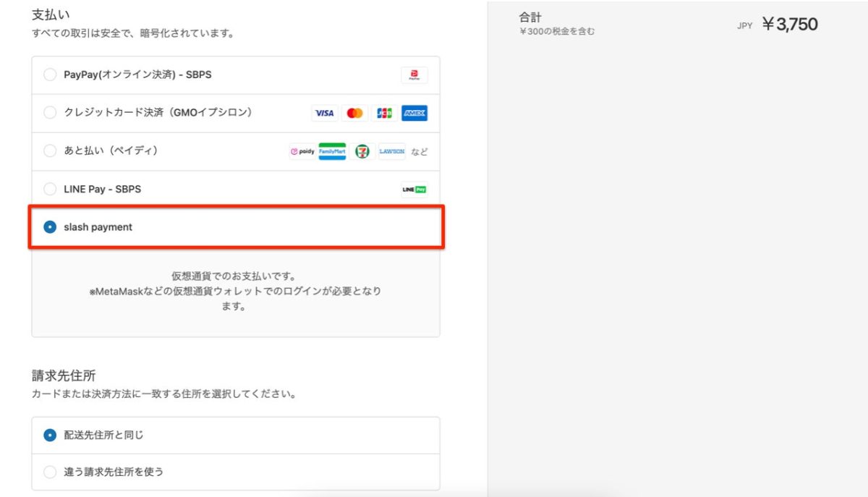This screenshot has height=497, width=868.
Task: Click the JCB card icon
Action: click(384, 114)
